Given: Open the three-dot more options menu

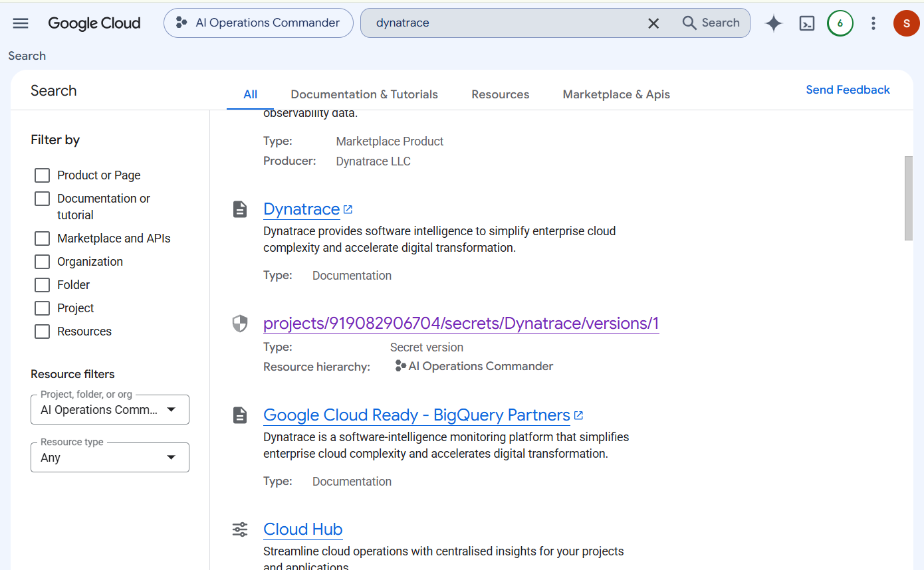Looking at the screenshot, I should pyautogui.click(x=873, y=23).
